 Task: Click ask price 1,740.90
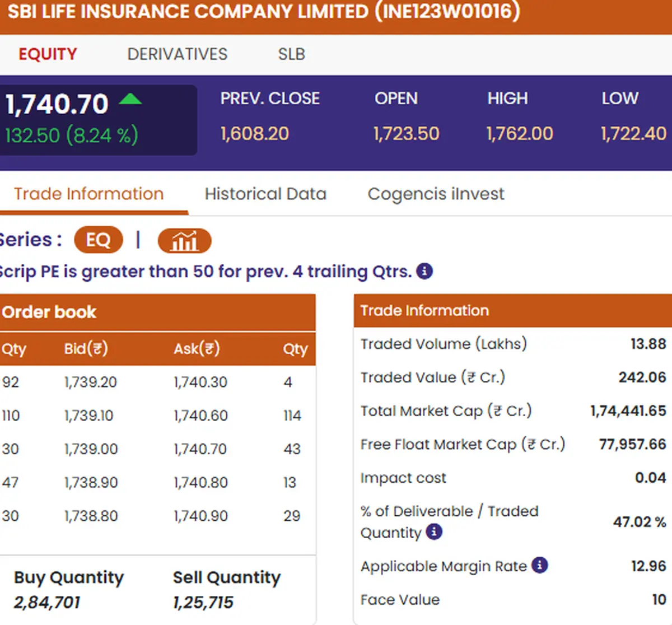[x=200, y=516]
